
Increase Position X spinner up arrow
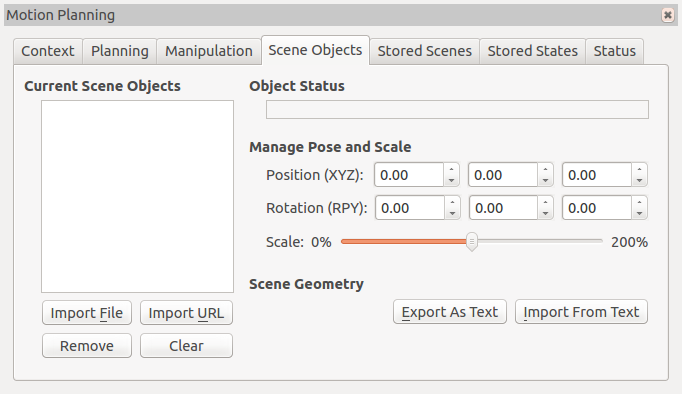click(x=451, y=169)
